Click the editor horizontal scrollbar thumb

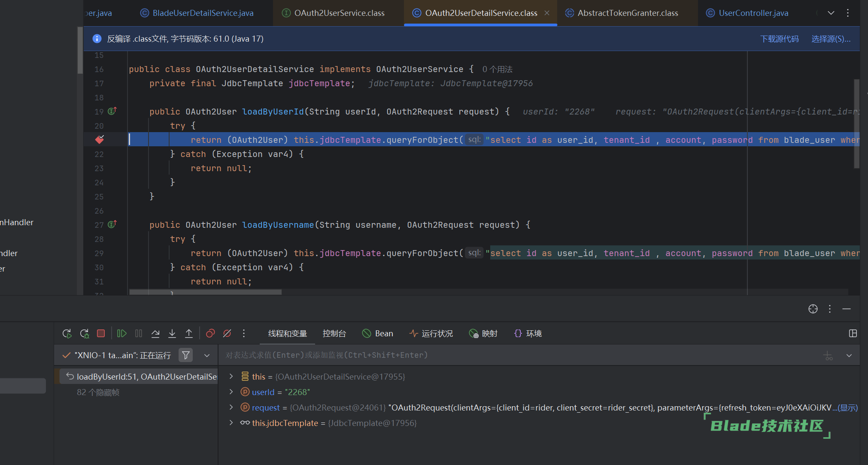tap(205, 292)
